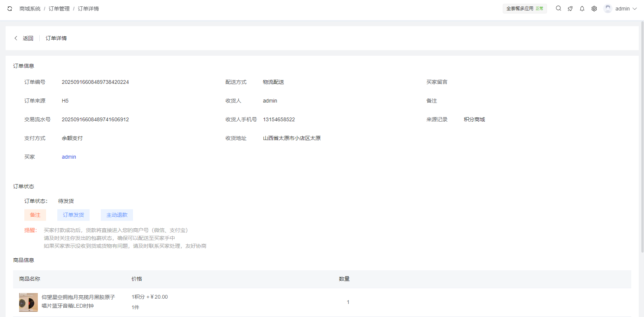Click the 备注 button
Viewport: 644px width, 317px height.
tap(35, 215)
